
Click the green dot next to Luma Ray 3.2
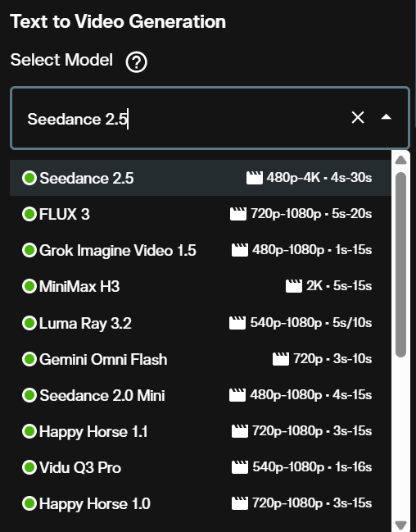[29, 323]
